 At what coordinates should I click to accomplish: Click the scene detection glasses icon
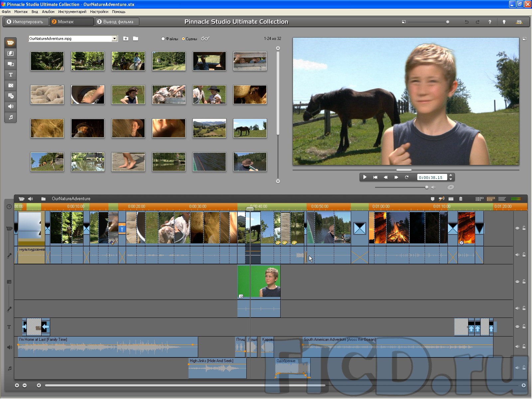click(205, 39)
